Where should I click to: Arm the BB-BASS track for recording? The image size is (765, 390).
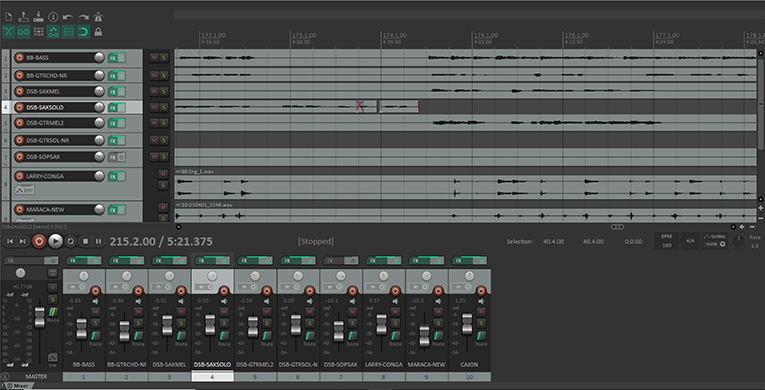click(19, 58)
